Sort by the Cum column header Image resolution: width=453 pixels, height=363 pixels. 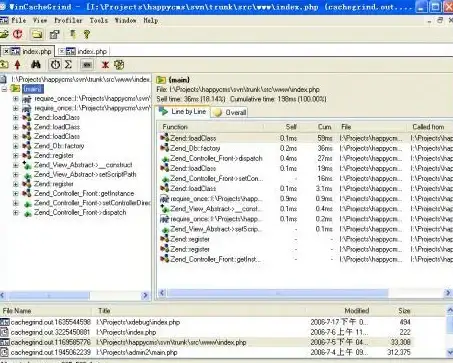point(324,127)
